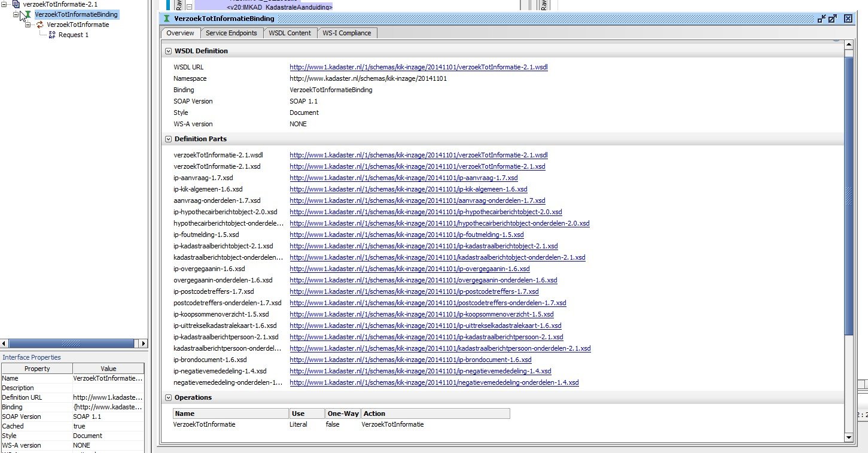Open the aanvraag-onderdelen-1.7.xsd link
Screen dimensions: 868x453
coord(418,200)
